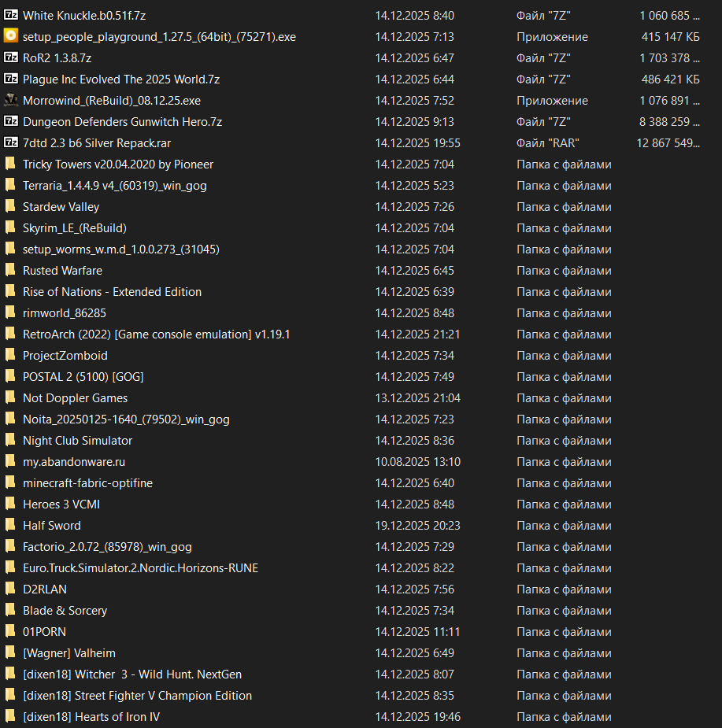
Task: Click the type Папка с файлами in Stardew Valley row
Action: pos(564,207)
